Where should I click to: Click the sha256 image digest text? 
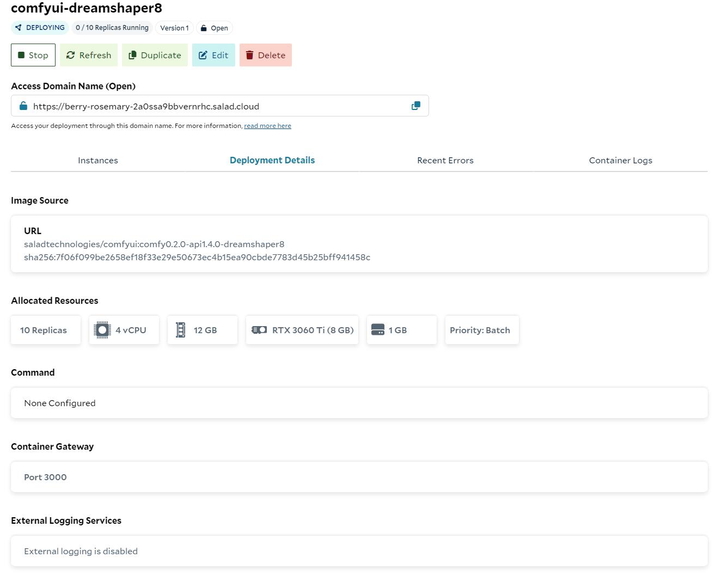point(197,257)
